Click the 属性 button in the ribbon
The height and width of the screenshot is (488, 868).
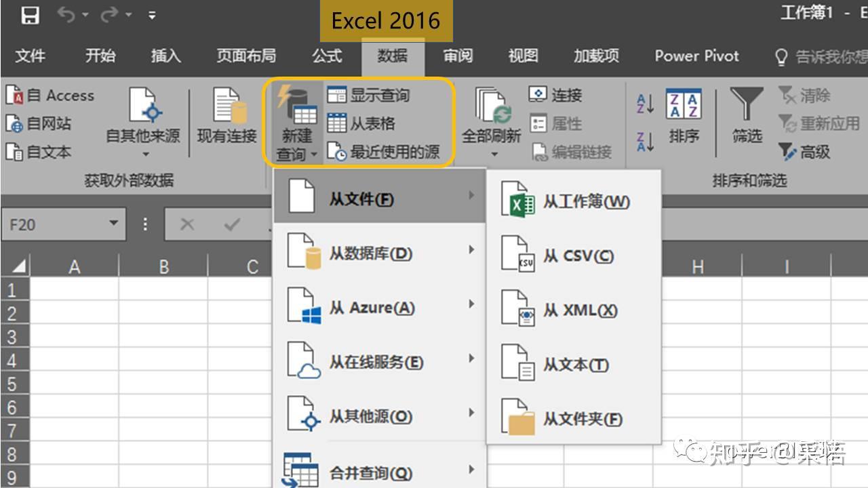click(555, 123)
